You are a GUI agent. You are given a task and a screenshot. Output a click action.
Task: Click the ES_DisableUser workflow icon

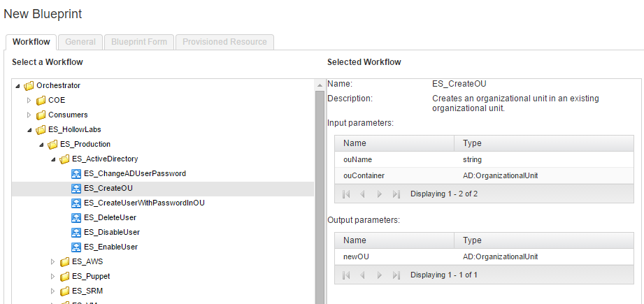click(x=76, y=232)
